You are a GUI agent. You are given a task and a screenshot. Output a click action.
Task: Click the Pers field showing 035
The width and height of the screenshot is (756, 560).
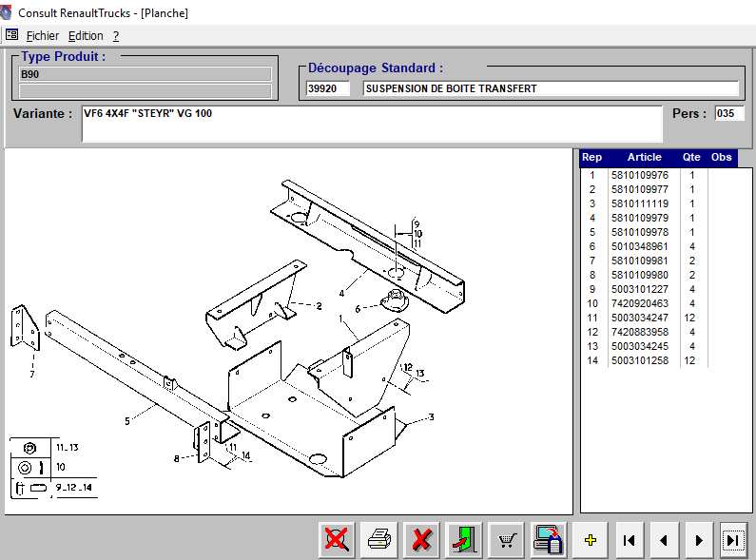(x=727, y=113)
